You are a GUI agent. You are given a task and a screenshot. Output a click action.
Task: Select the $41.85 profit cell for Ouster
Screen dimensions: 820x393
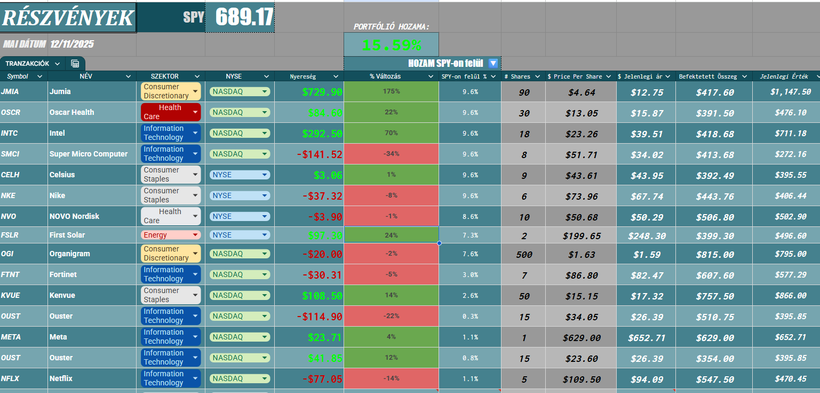[x=309, y=358]
